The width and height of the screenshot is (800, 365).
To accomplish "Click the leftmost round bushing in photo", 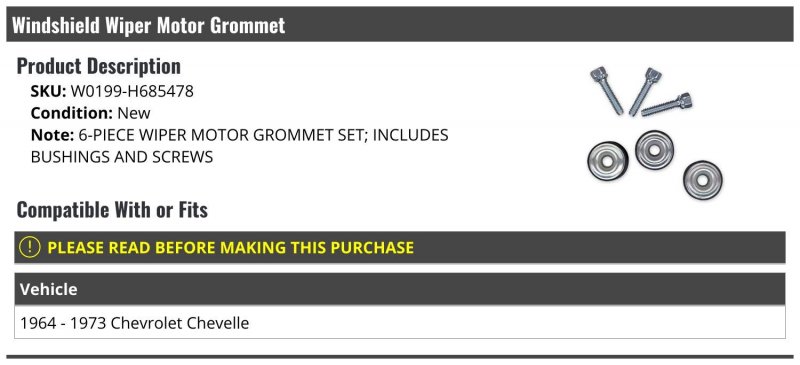I will click(607, 161).
